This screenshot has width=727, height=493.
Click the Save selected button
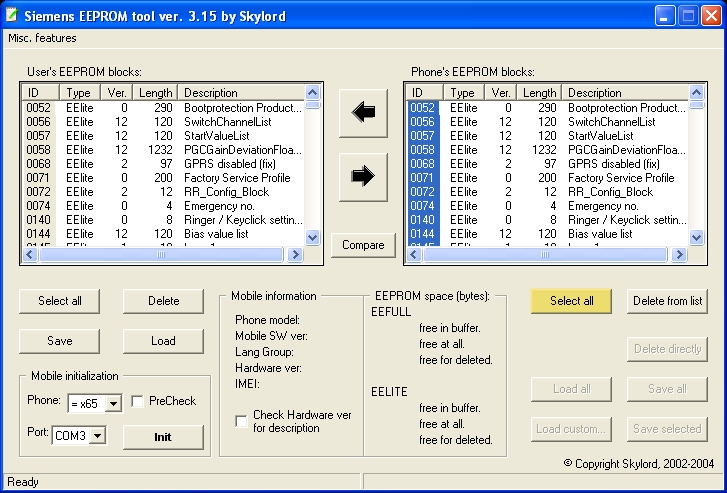click(x=667, y=429)
